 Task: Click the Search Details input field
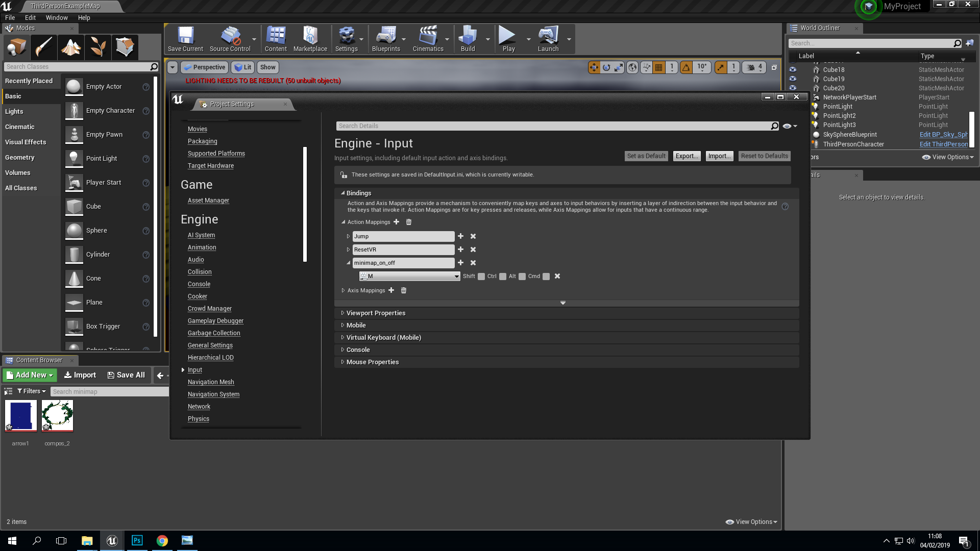[x=554, y=126]
